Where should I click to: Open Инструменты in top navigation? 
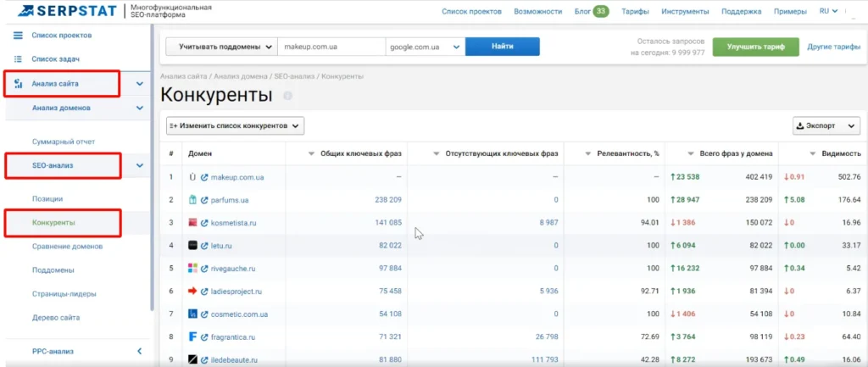coord(685,11)
